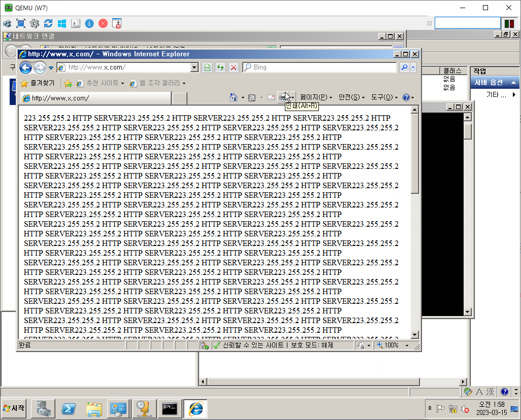This screenshot has width=521, height=420.
Task: Click black console window scrollbar up arrow
Action: (x=468, y=117)
